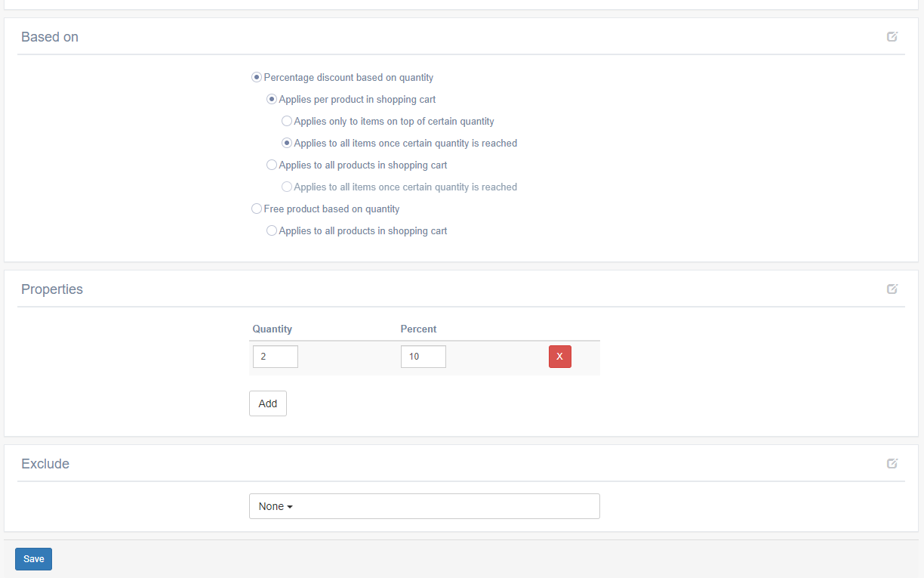Select Applies per product in shopping cart

(x=272, y=100)
